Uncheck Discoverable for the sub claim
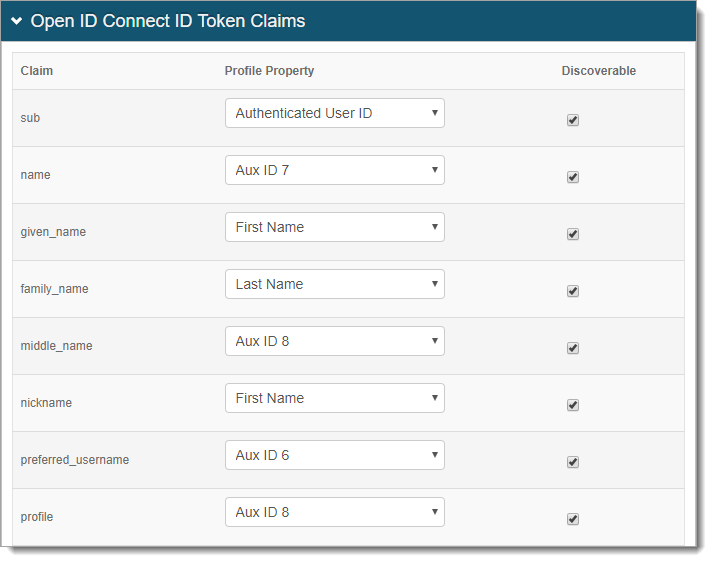Screen dimensions: 712x562 tap(573, 120)
